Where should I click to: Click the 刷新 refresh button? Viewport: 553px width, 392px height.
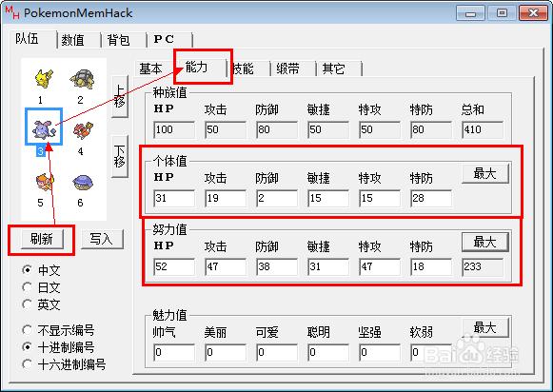[x=42, y=239]
